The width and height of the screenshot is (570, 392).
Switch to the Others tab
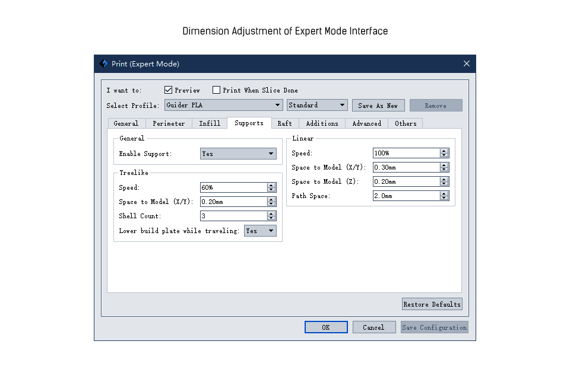tap(406, 123)
